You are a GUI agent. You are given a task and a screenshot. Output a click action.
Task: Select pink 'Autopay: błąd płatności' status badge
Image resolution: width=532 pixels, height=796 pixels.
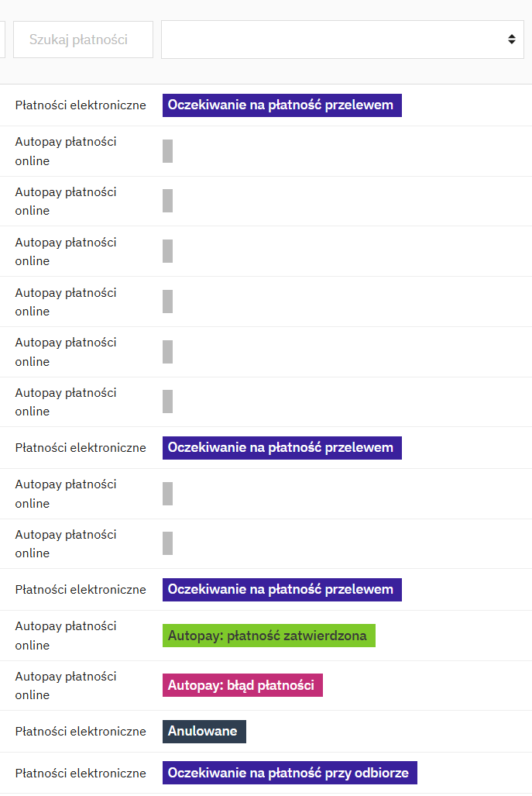242,685
